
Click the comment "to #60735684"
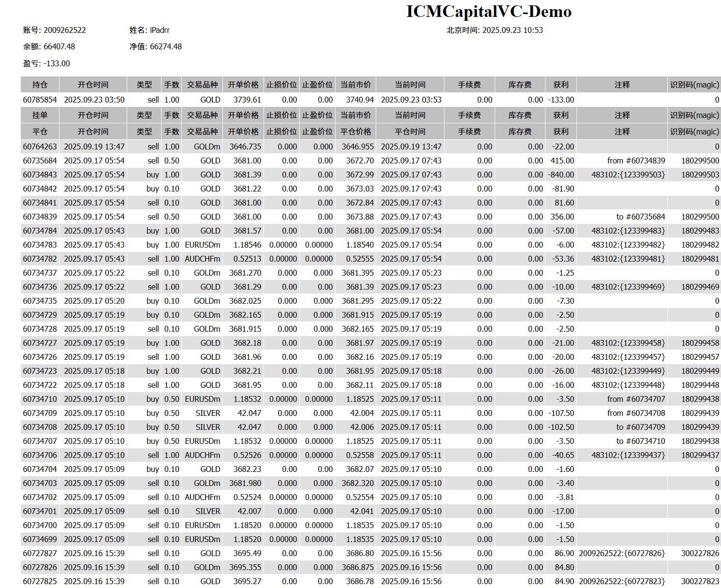(640, 217)
